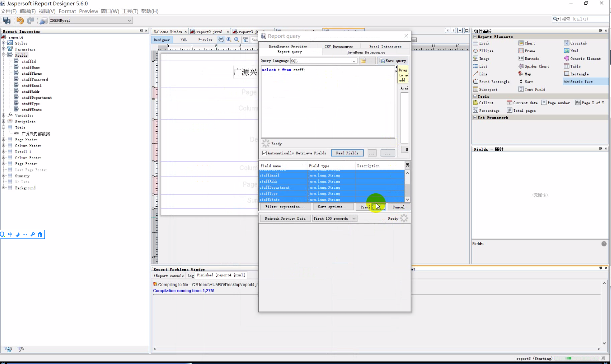
Task: Choose the Static Text element
Action: coord(581,82)
